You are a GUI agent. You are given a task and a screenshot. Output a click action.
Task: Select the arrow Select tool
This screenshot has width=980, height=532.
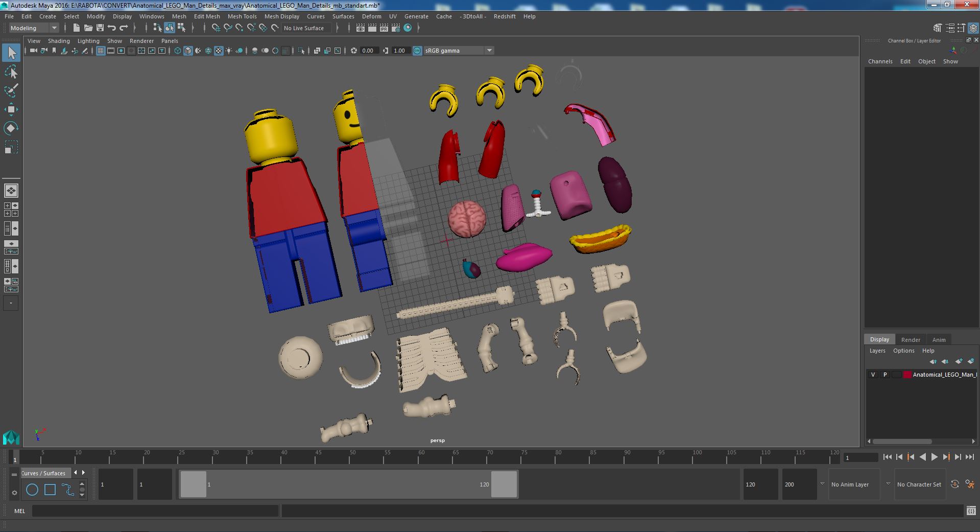pos(11,53)
